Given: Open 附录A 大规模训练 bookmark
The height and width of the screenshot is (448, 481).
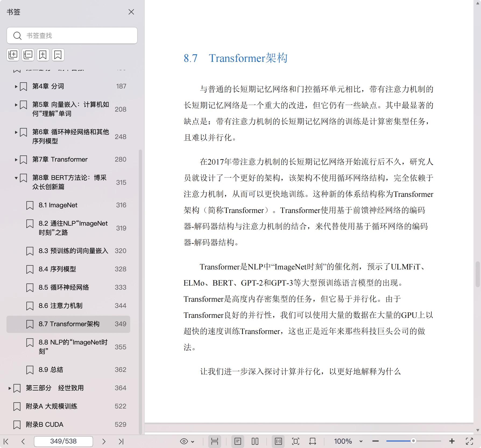Looking at the screenshot, I should (x=51, y=406).
